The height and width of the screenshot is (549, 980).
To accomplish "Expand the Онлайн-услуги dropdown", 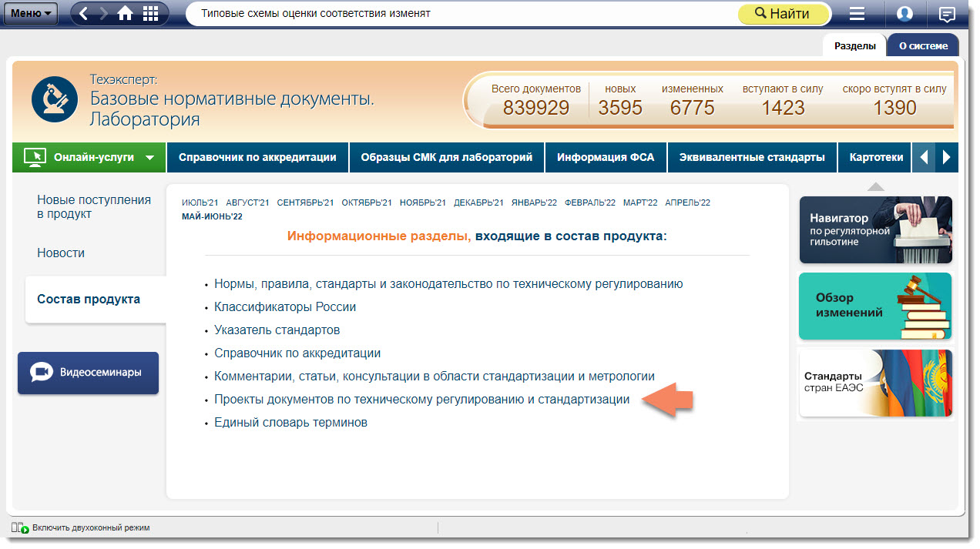I will click(89, 157).
